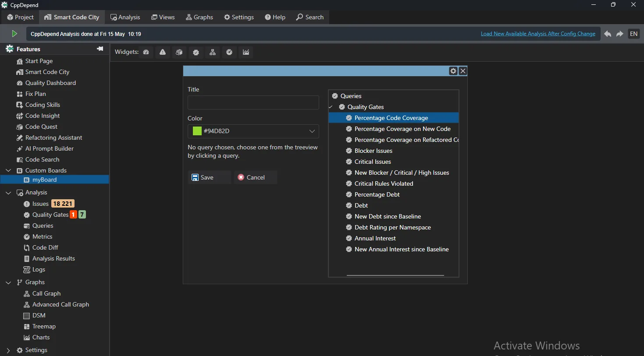Select the Queries root node in the tree
The width and height of the screenshot is (644, 356).
click(351, 96)
